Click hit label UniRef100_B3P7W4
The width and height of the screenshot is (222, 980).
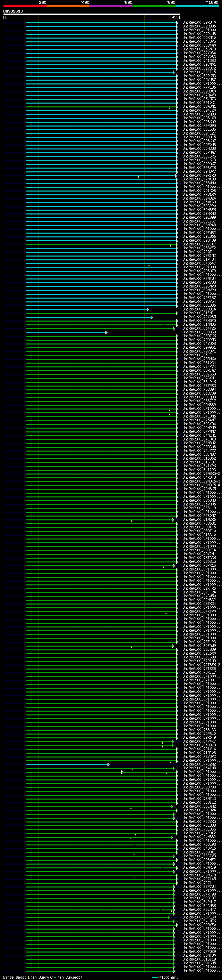(199, 887)
